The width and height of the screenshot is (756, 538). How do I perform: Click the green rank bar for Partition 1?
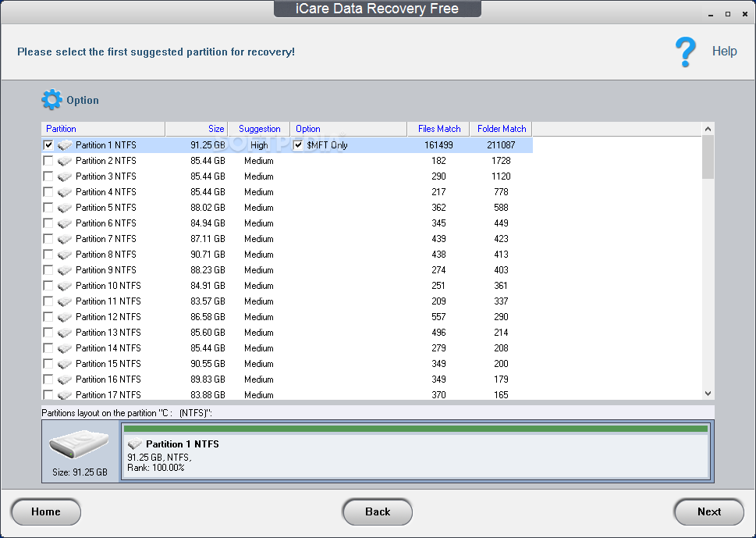(x=416, y=429)
